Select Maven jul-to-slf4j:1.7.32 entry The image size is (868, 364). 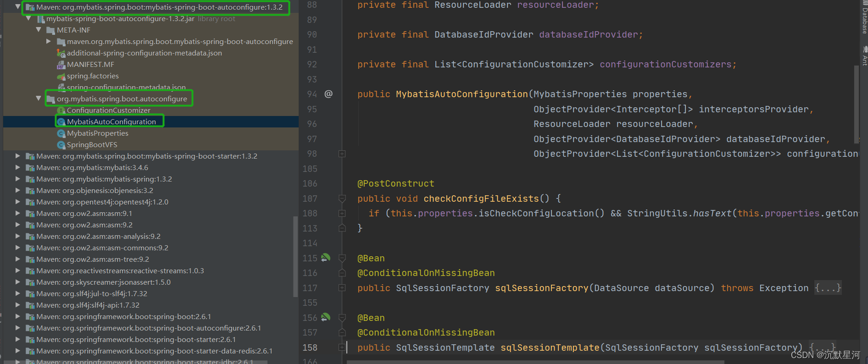point(92,293)
